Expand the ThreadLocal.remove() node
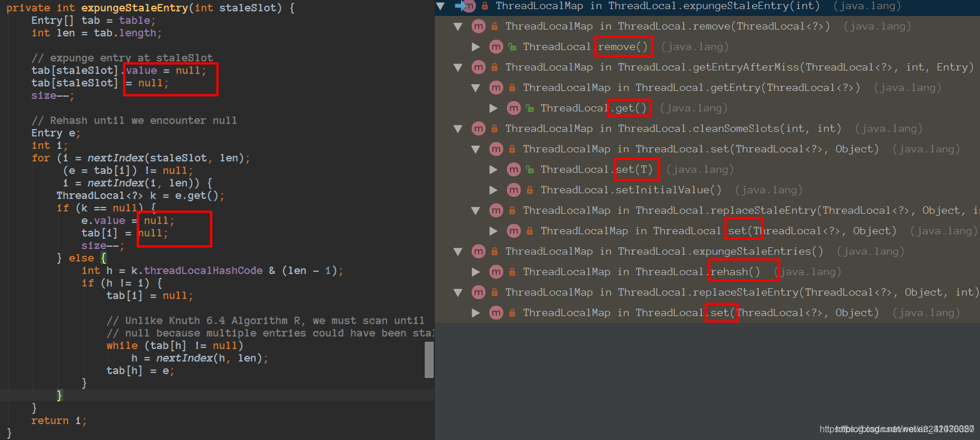Image resolution: width=980 pixels, height=440 pixels. 476,47
